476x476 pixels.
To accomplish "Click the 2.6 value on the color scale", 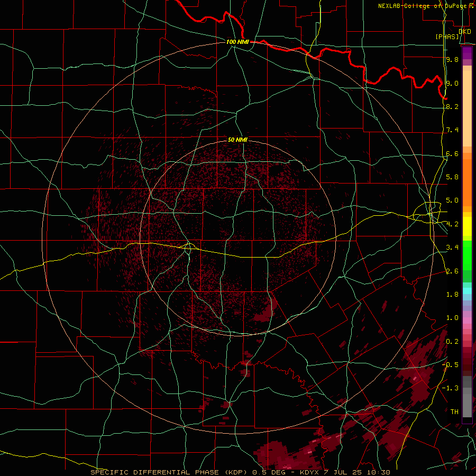I will tap(452, 271).
